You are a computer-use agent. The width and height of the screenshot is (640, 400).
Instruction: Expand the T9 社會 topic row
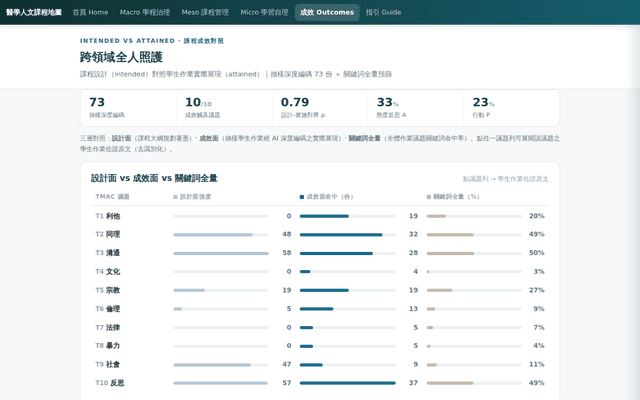[320, 364]
